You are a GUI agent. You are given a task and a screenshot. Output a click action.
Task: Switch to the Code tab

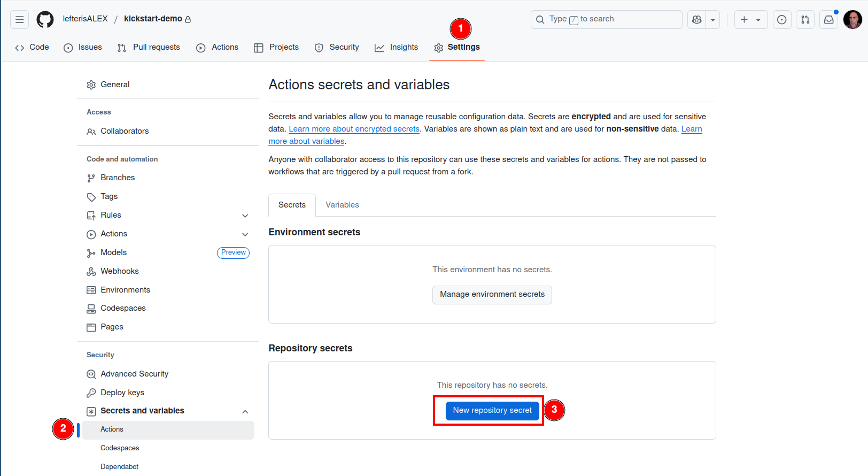(x=32, y=47)
